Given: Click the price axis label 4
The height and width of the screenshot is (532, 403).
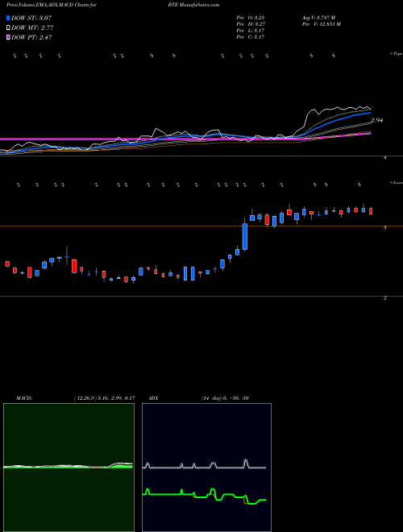Looking at the screenshot, I should [385, 158].
